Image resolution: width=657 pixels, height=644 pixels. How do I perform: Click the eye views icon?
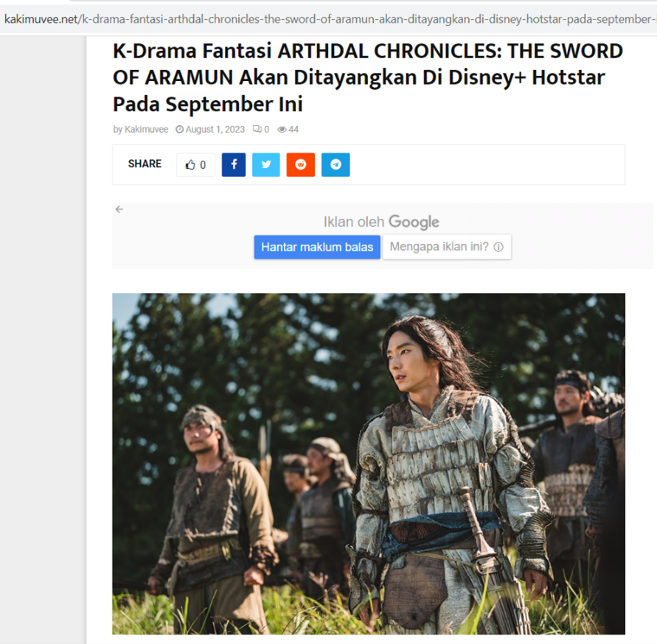tap(282, 130)
